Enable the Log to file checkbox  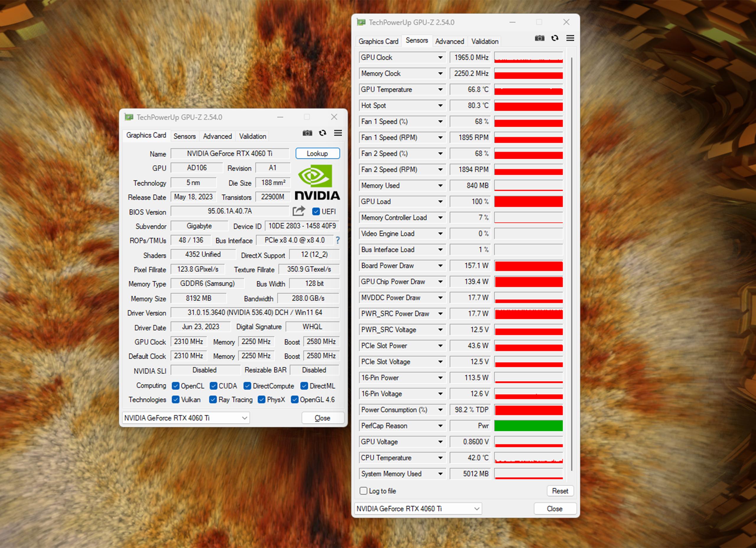coord(363,491)
